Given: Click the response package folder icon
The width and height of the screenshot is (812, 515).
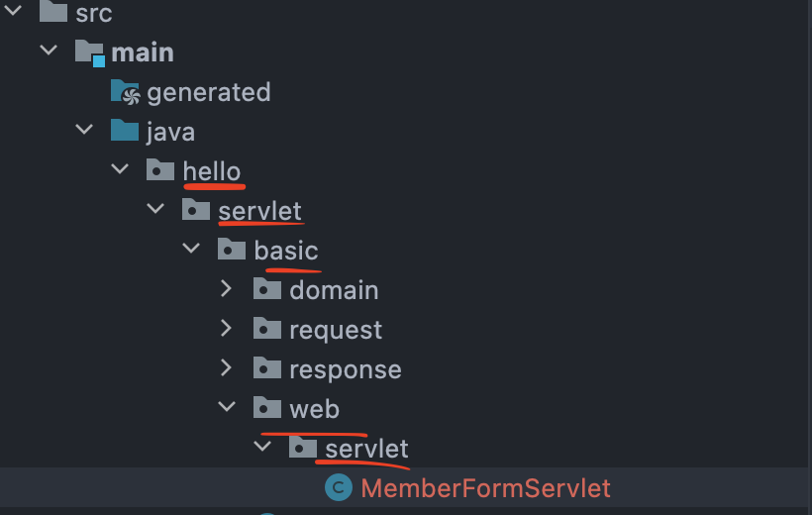Looking at the screenshot, I should (x=267, y=367).
